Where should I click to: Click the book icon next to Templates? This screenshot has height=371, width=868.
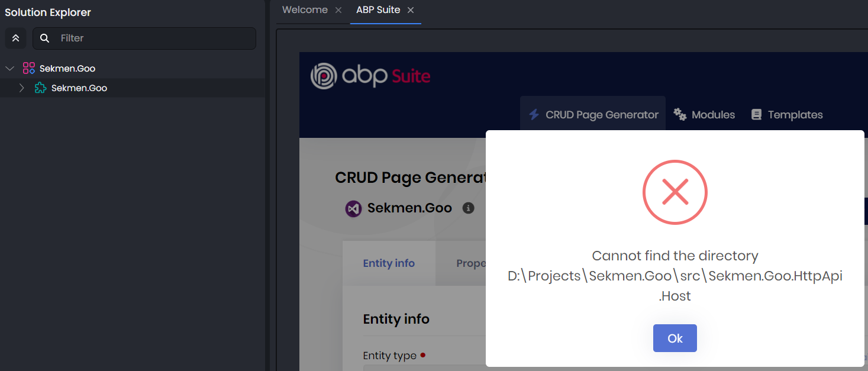pyautogui.click(x=756, y=115)
